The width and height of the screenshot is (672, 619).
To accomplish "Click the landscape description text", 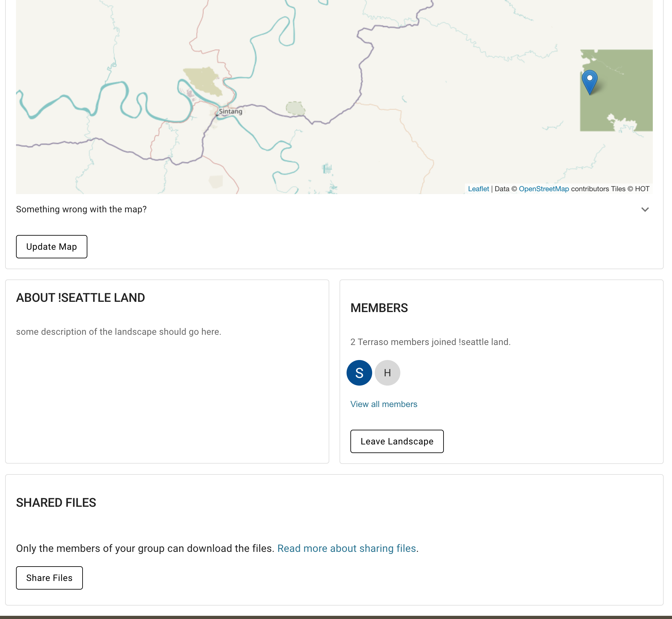I will pos(119,332).
